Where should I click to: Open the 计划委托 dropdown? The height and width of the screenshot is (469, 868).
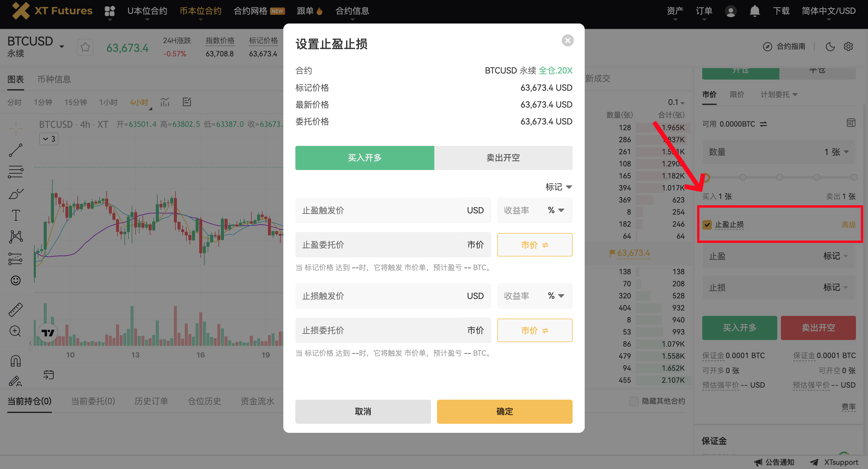[779, 95]
